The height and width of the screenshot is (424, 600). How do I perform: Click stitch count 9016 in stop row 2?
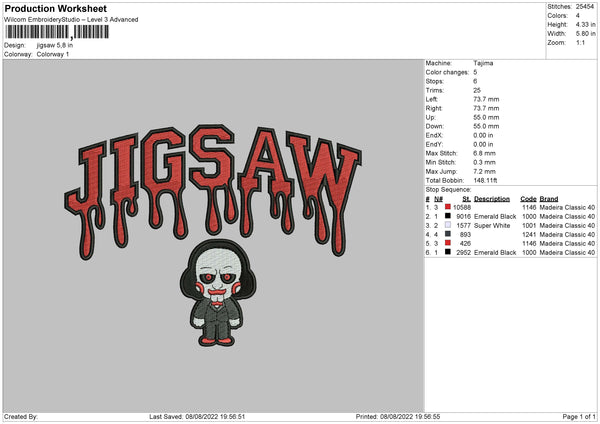click(463, 216)
